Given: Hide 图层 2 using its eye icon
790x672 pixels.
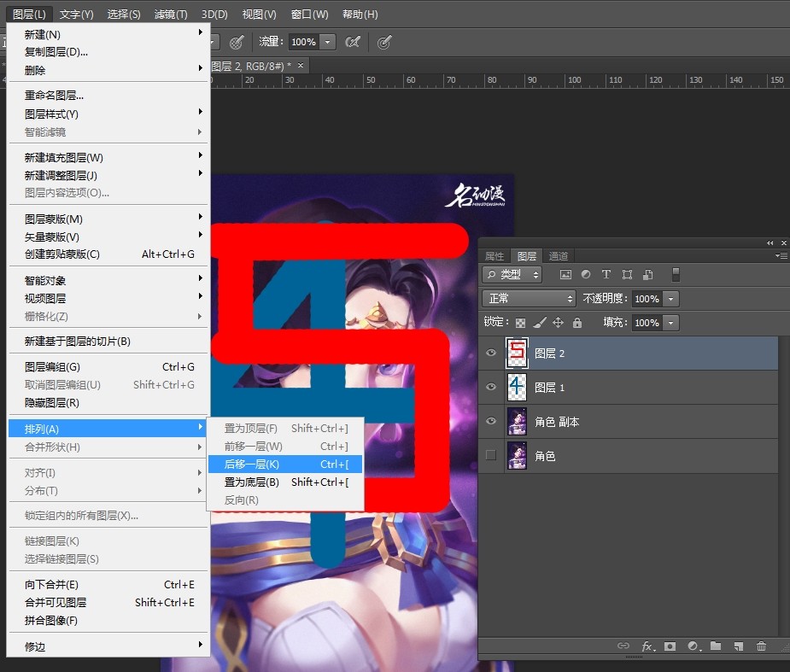Looking at the screenshot, I should pyautogui.click(x=491, y=353).
